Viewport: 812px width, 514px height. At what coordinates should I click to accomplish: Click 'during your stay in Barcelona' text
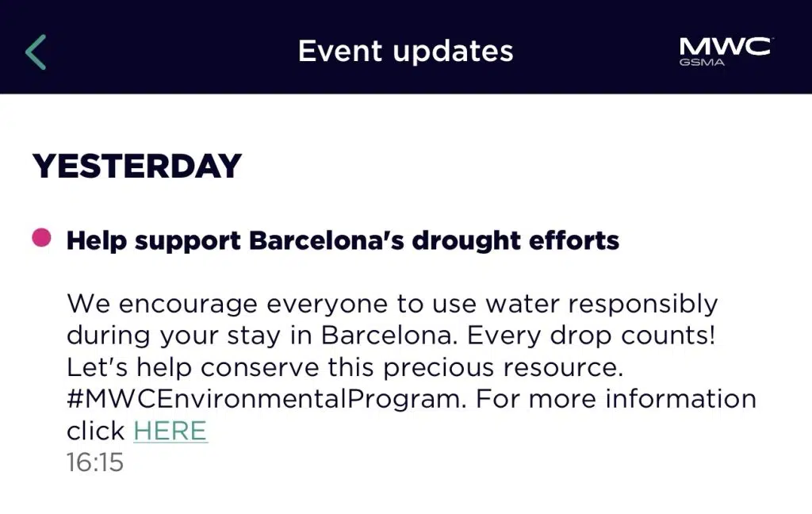pyautogui.click(x=262, y=336)
